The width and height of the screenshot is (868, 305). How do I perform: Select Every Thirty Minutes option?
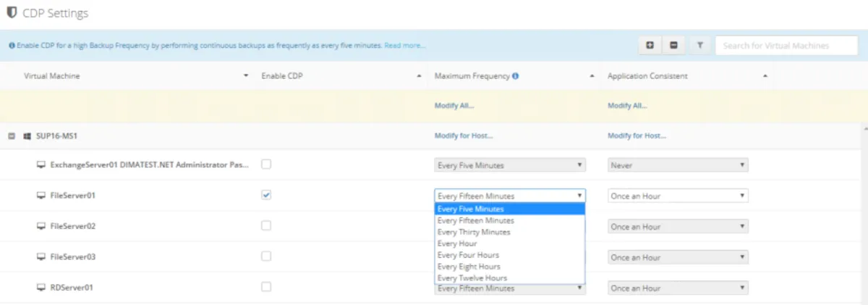pyautogui.click(x=474, y=232)
